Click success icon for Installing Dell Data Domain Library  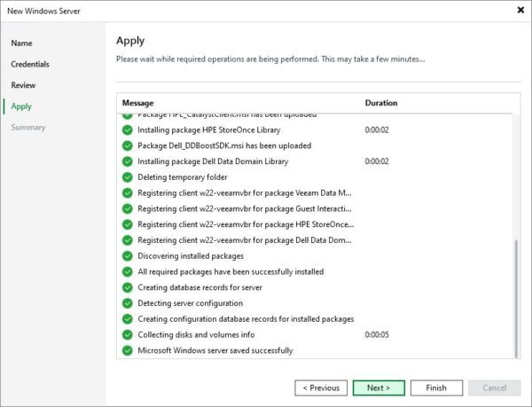tap(127, 161)
